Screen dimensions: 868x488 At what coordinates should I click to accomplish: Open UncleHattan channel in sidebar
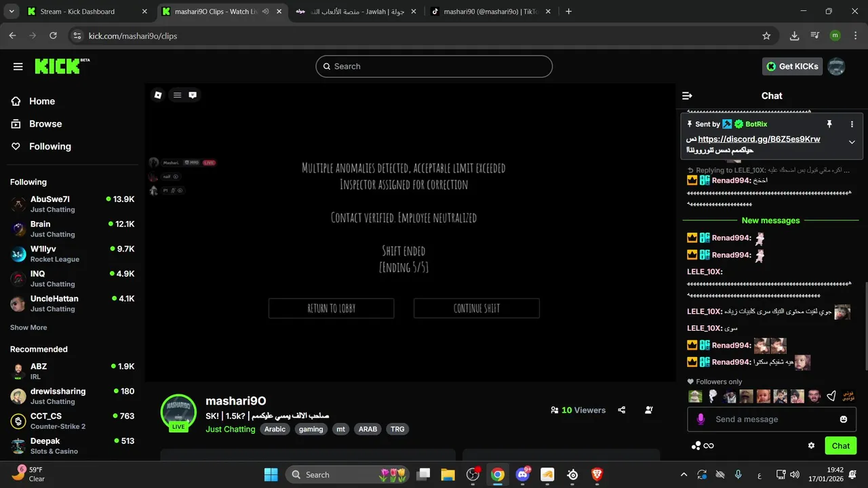click(72, 303)
